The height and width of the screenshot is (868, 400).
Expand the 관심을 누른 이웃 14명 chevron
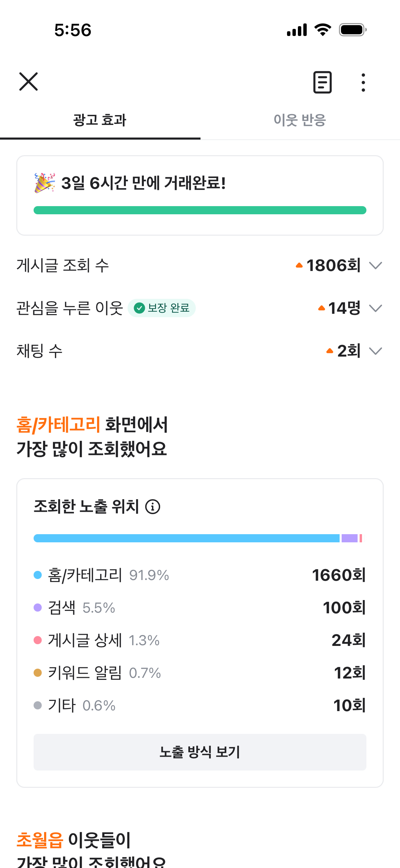tap(376, 308)
